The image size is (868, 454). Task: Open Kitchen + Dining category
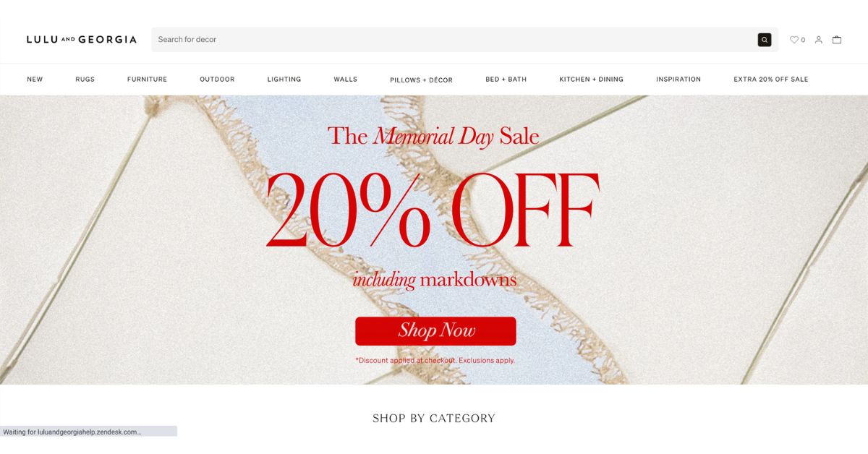591,80
